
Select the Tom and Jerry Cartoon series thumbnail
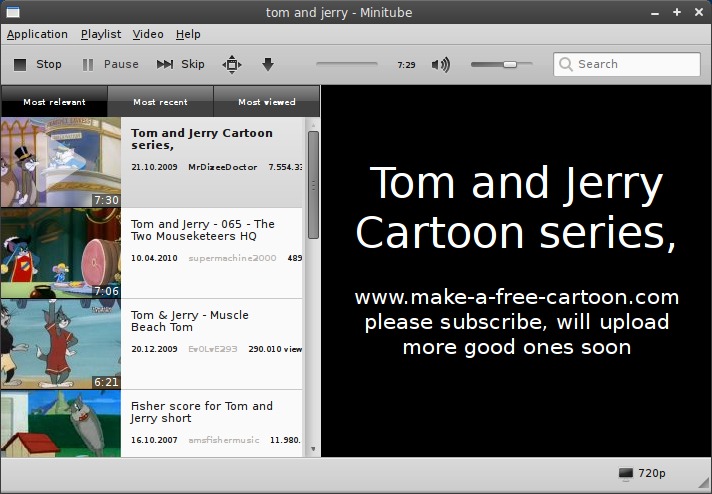point(61,163)
